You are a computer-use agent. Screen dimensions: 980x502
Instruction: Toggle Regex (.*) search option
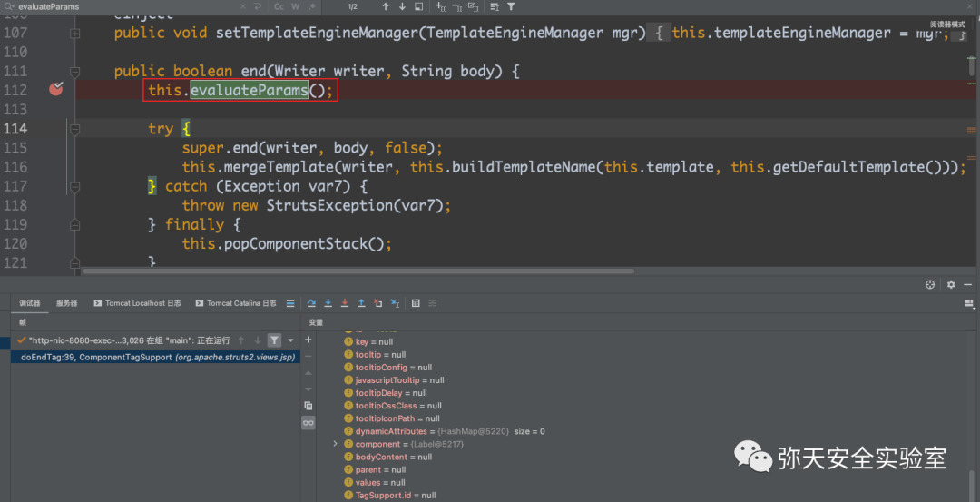pyautogui.click(x=311, y=6)
